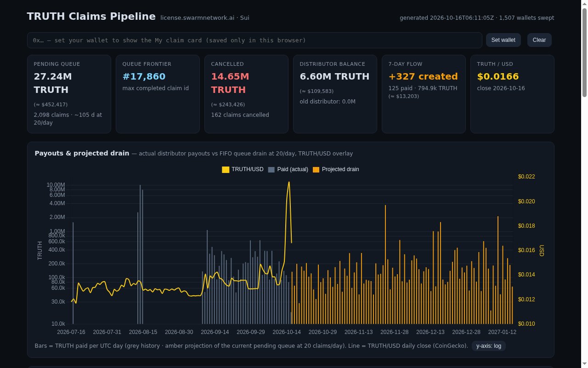Click the Set wallet button

503,40
